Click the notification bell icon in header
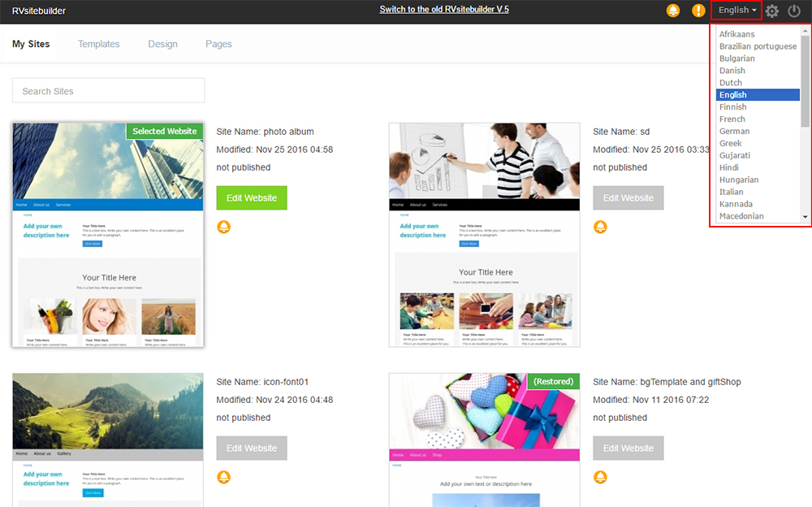The width and height of the screenshot is (812, 507). [x=673, y=11]
